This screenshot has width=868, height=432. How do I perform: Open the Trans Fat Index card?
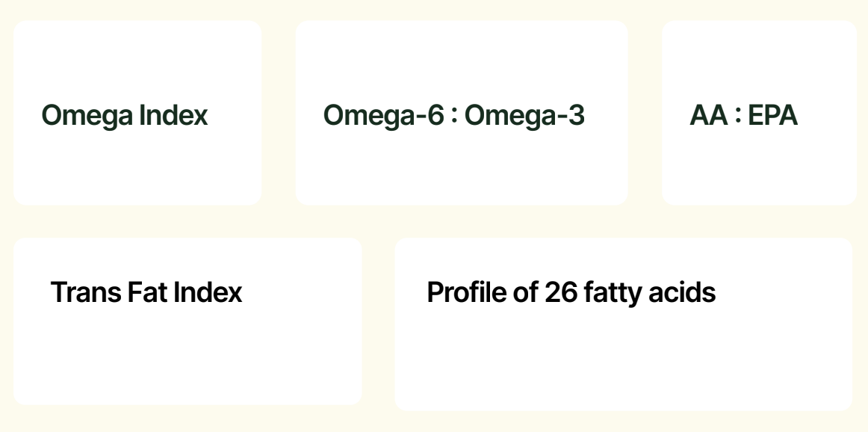tap(187, 321)
